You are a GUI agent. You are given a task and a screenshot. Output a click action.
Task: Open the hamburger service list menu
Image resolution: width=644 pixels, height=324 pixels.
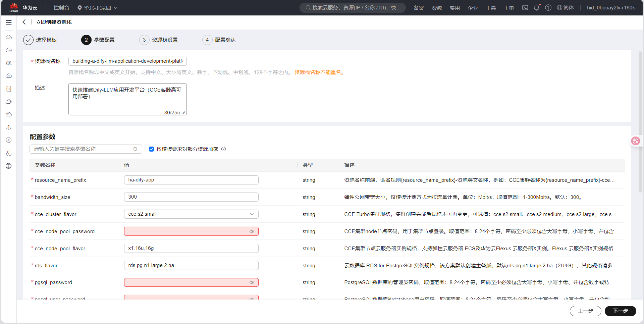click(9, 22)
